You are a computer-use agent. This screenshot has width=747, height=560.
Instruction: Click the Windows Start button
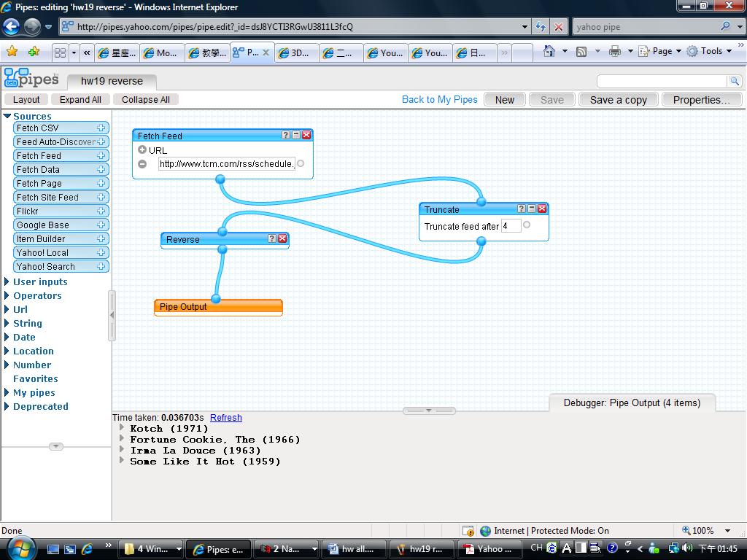pos(21,549)
